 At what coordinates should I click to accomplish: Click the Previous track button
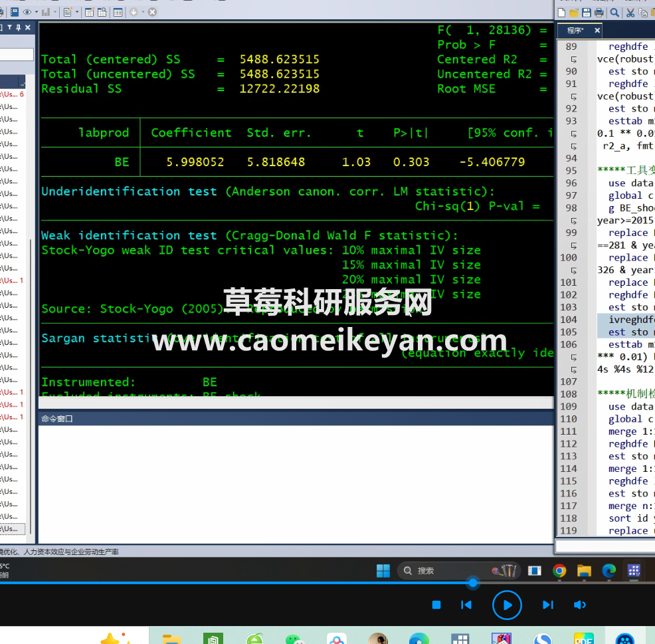[466, 605]
